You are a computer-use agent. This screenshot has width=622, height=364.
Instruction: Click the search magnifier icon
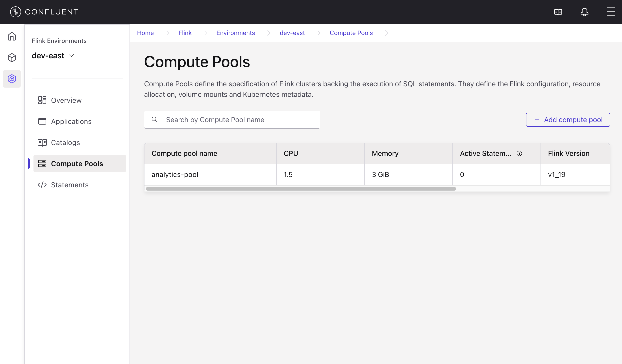[155, 119]
